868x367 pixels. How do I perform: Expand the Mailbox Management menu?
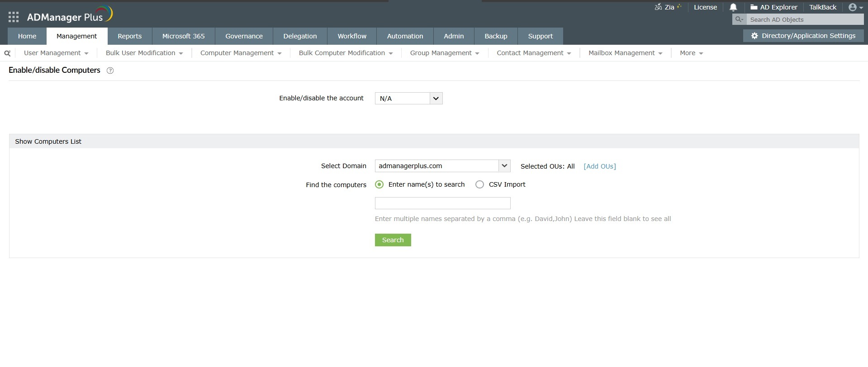pyautogui.click(x=626, y=53)
